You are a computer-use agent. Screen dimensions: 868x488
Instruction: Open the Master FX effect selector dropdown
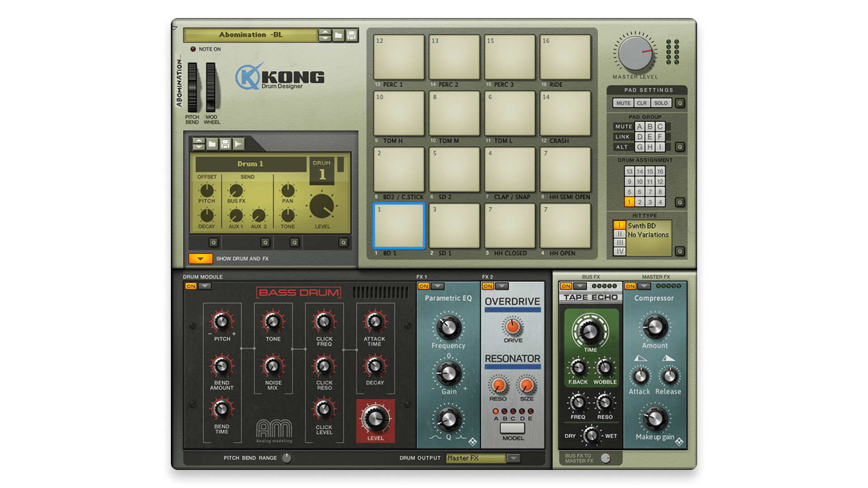tap(644, 286)
